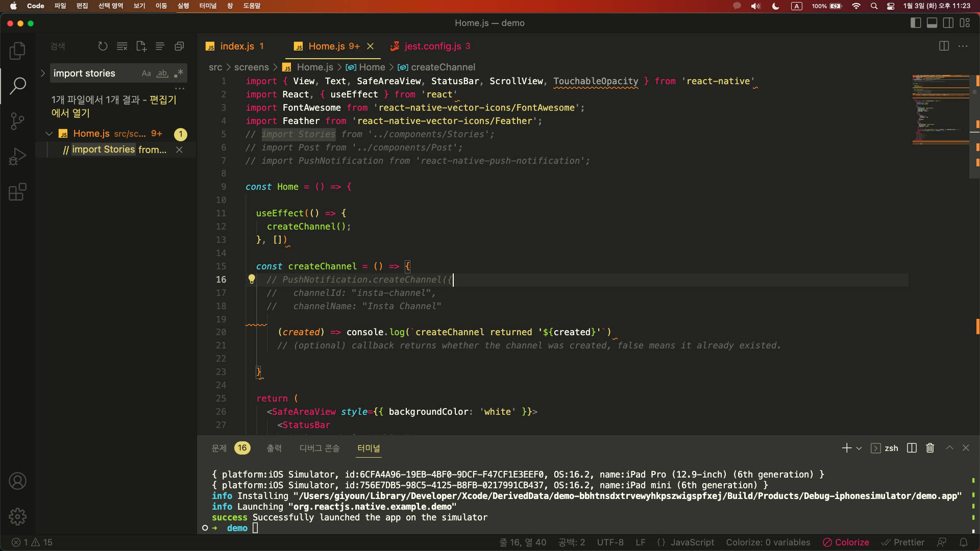The width and height of the screenshot is (980, 551).
Task: Click Prettier in the status bar
Action: click(x=903, y=542)
